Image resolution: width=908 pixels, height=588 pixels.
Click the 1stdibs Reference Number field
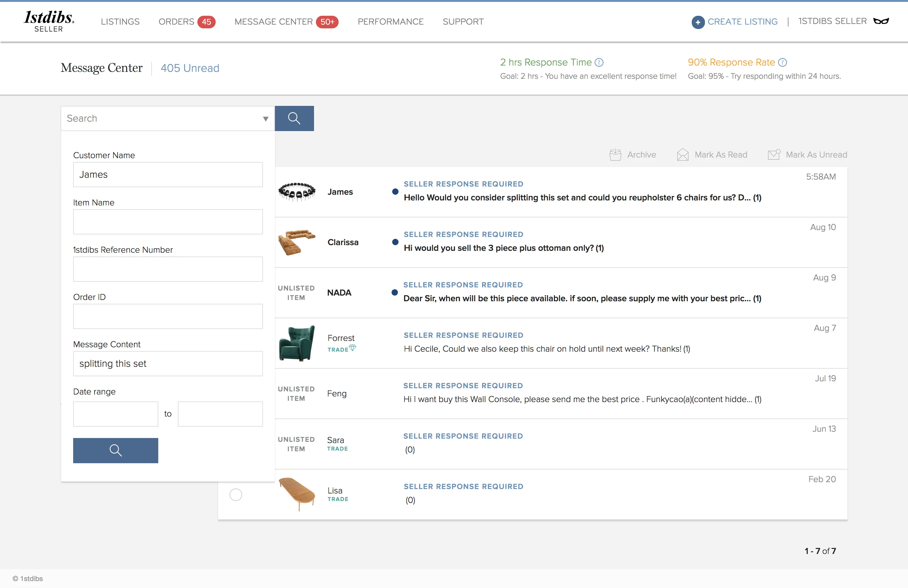(168, 269)
